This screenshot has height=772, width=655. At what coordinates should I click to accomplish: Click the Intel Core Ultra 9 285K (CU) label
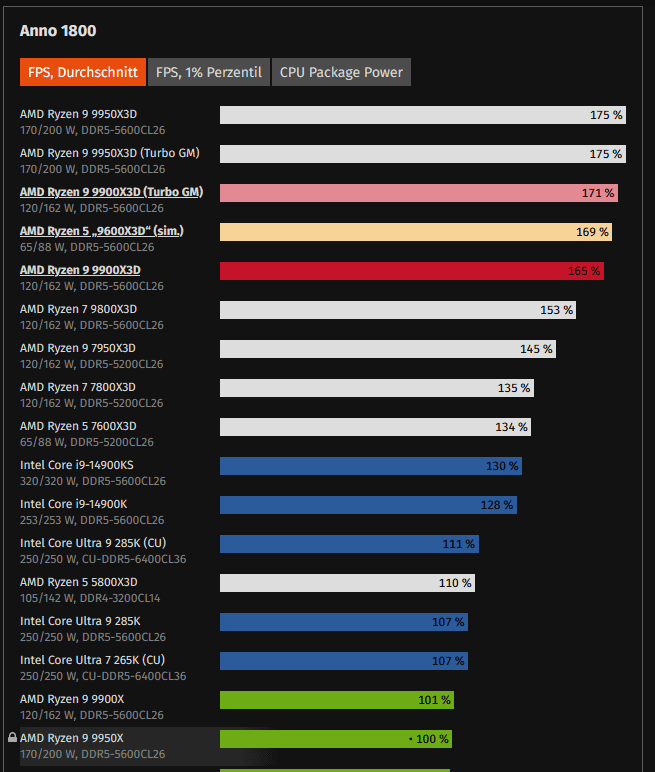[x=93, y=543]
